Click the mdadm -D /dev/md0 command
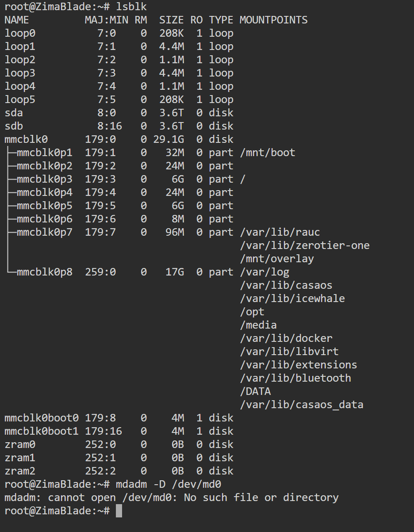This screenshot has height=532, width=414. pos(174,484)
